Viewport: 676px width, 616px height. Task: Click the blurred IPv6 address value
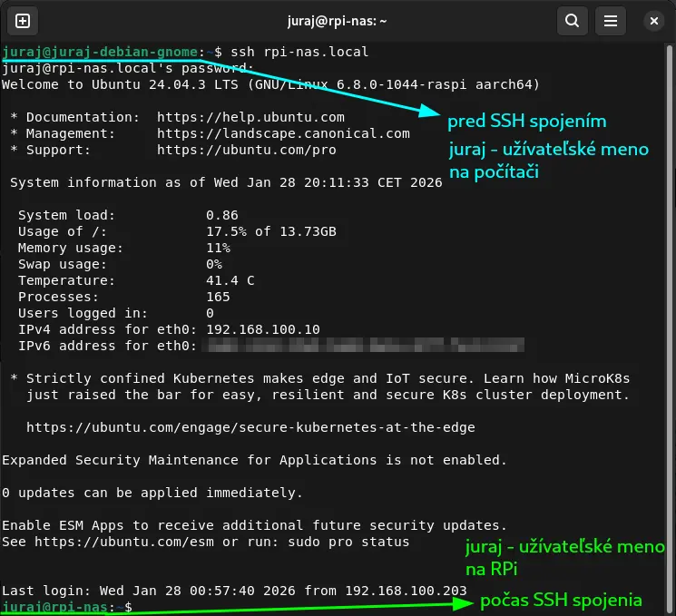[x=365, y=346]
